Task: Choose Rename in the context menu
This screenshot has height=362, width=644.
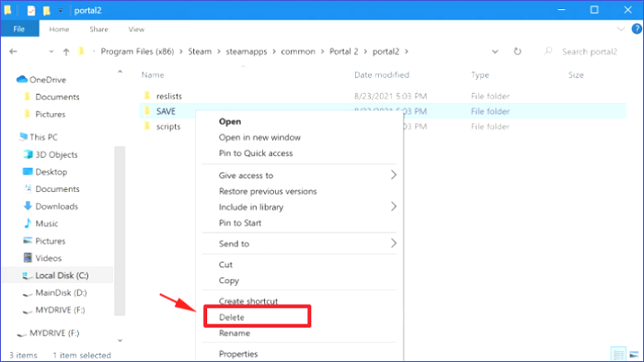Action: [x=234, y=334]
